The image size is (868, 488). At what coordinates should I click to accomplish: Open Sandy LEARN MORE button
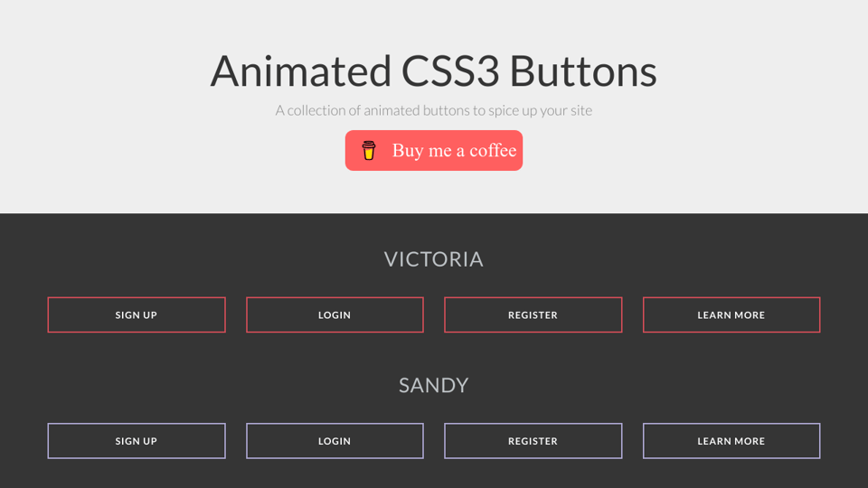(x=731, y=441)
